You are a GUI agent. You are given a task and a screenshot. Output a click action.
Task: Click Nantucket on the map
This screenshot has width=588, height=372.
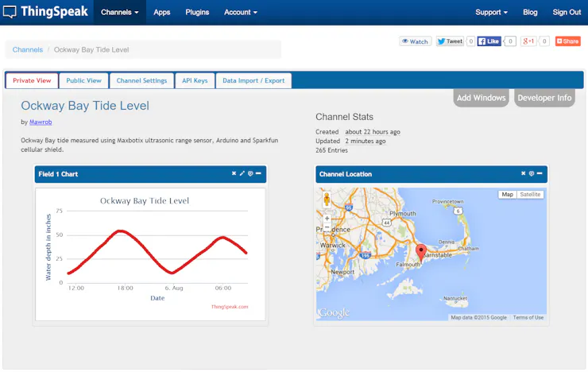click(x=455, y=299)
